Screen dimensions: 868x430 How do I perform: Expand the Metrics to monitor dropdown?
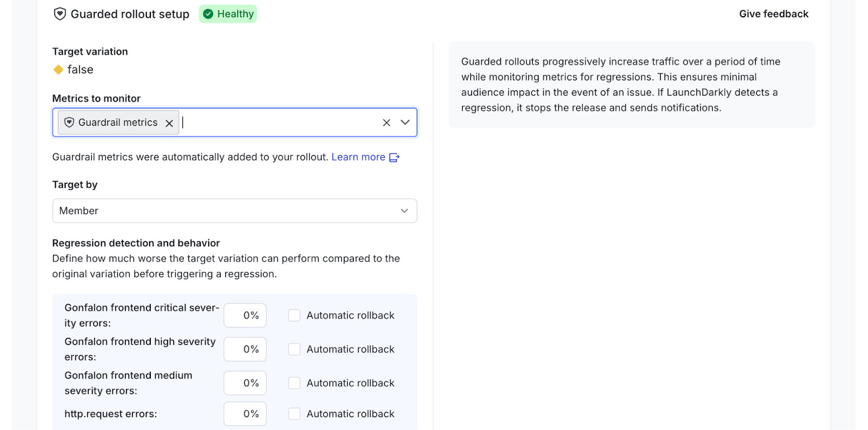405,123
